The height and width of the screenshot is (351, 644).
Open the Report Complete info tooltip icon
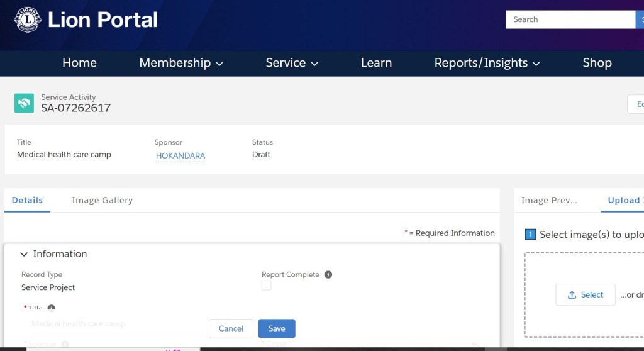tap(328, 274)
